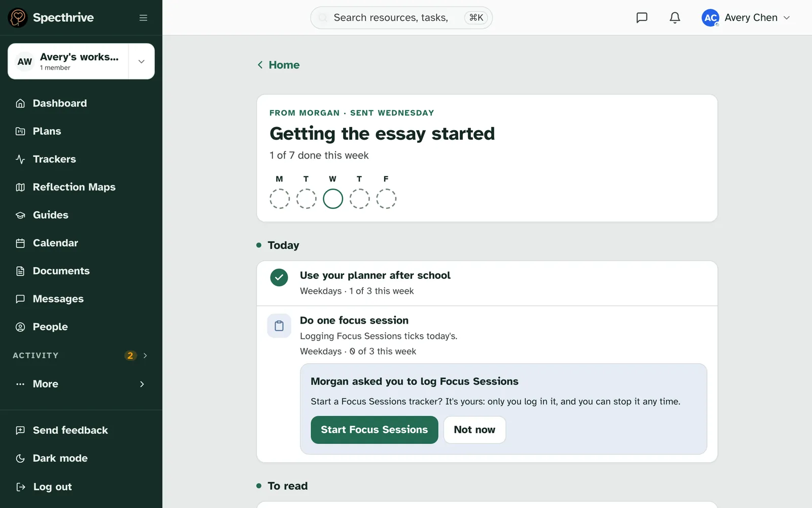
Task: Collapse sidebar with hamburger menu icon
Action: tap(143, 18)
